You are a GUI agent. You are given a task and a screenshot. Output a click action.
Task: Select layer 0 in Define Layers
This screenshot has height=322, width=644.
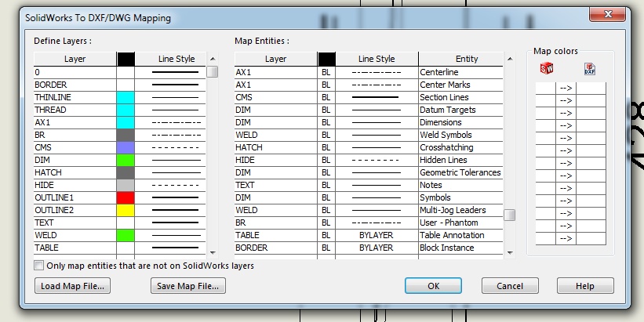(75, 72)
